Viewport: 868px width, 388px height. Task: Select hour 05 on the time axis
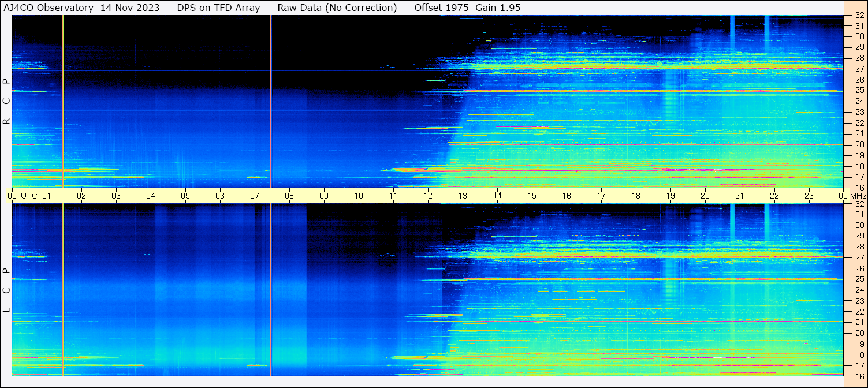tap(185, 196)
